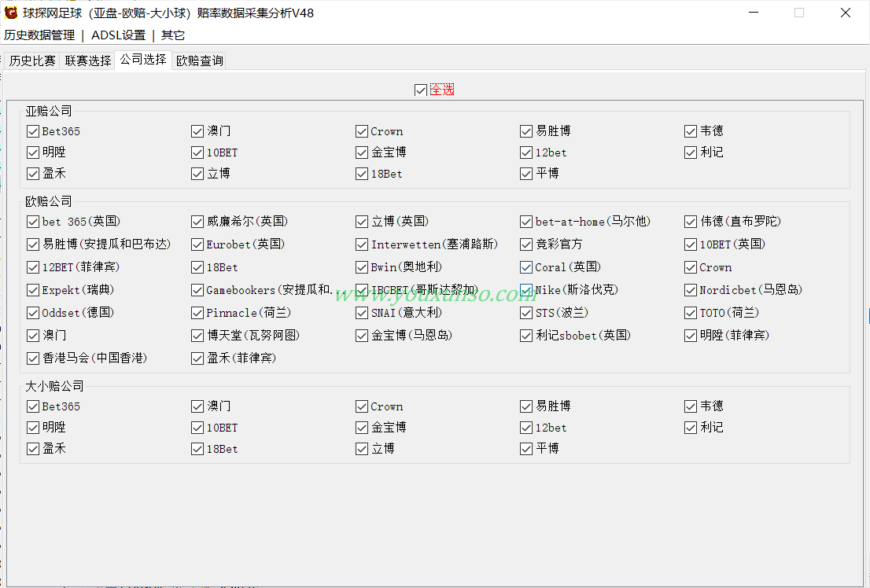The image size is (870, 588).
Task: Uncheck 立博 under 亚赔公司
Action: [x=197, y=174]
